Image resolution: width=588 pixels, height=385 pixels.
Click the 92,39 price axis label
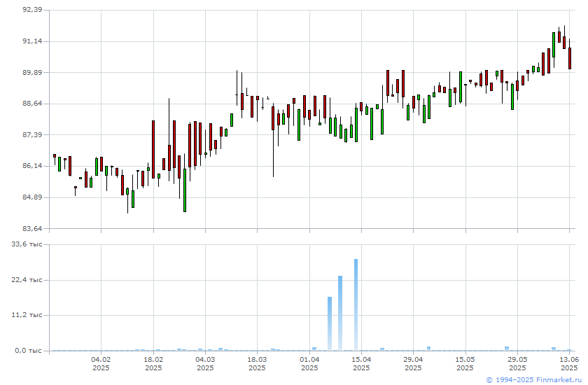pyautogui.click(x=32, y=10)
